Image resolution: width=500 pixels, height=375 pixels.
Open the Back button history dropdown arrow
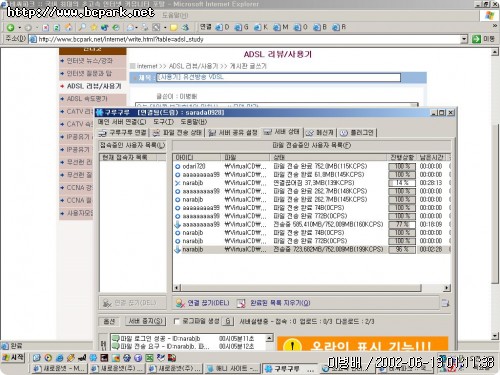pyautogui.click(x=19, y=28)
